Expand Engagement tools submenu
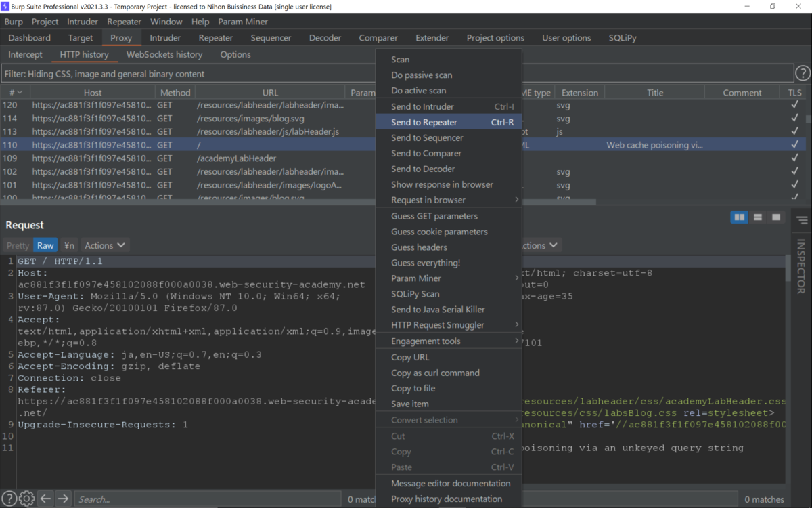This screenshot has height=508, width=812. (x=449, y=341)
